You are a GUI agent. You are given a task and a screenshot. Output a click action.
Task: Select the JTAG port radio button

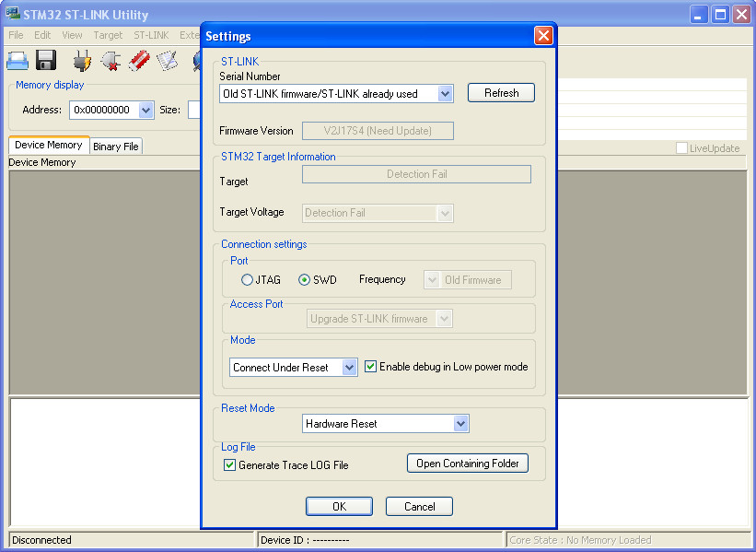247,280
